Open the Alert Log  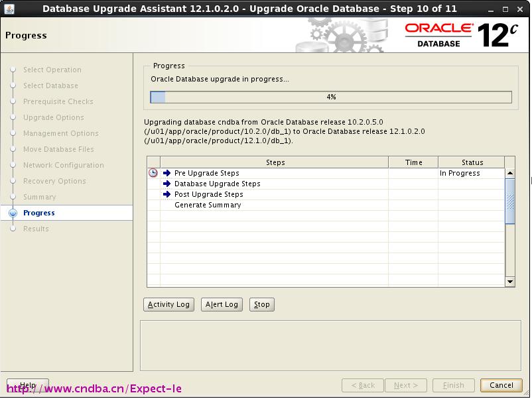[x=222, y=304]
